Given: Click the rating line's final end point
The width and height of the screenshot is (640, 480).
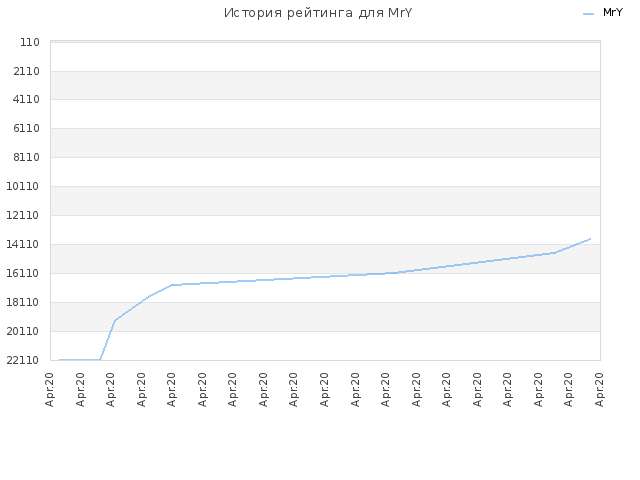Looking at the screenshot, I should pos(590,239).
